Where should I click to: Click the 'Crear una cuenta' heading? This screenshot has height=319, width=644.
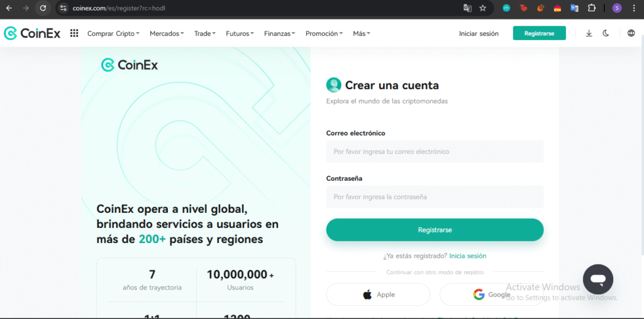[x=392, y=85]
